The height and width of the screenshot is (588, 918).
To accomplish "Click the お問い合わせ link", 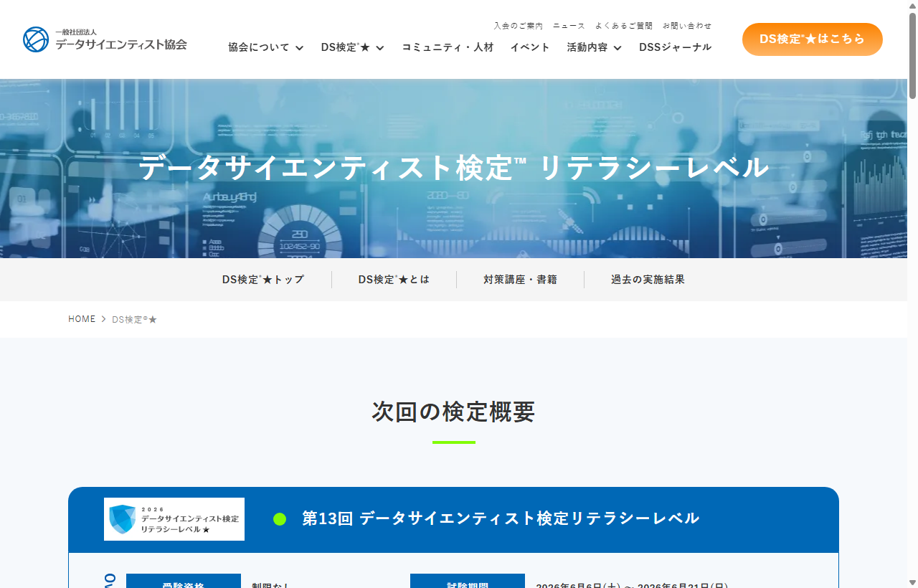I will (687, 26).
